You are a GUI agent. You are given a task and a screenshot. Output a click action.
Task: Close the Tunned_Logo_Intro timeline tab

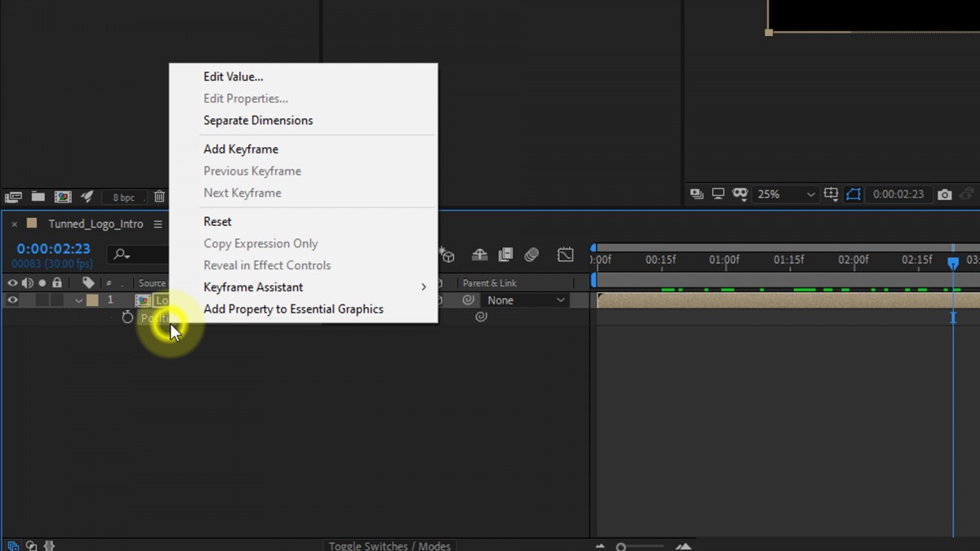click(13, 224)
